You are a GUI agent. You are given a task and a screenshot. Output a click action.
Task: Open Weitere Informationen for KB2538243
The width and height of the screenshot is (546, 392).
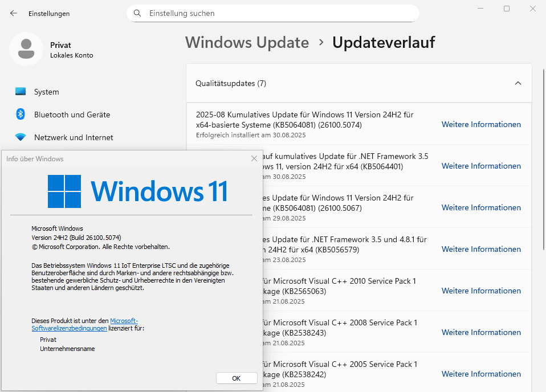pos(481,333)
